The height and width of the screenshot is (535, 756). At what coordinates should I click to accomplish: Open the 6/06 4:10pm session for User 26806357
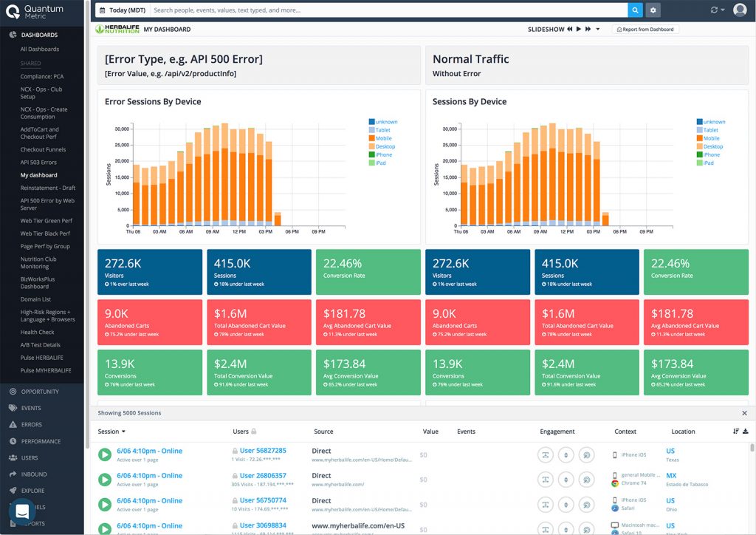[x=149, y=476]
